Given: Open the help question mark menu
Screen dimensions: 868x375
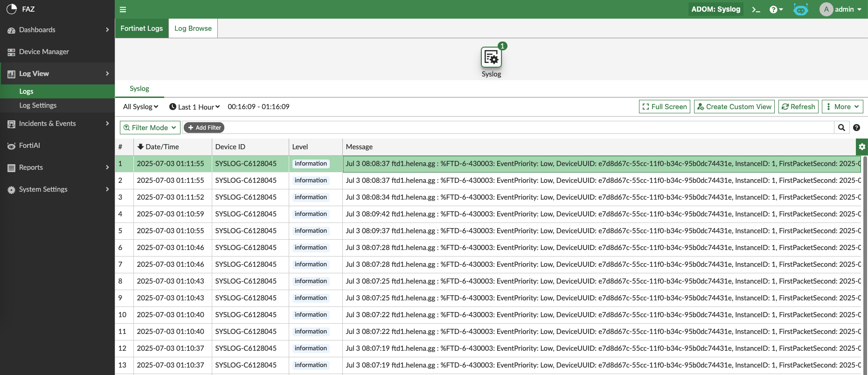Looking at the screenshot, I should pyautogui.click(x=776, y=9).
